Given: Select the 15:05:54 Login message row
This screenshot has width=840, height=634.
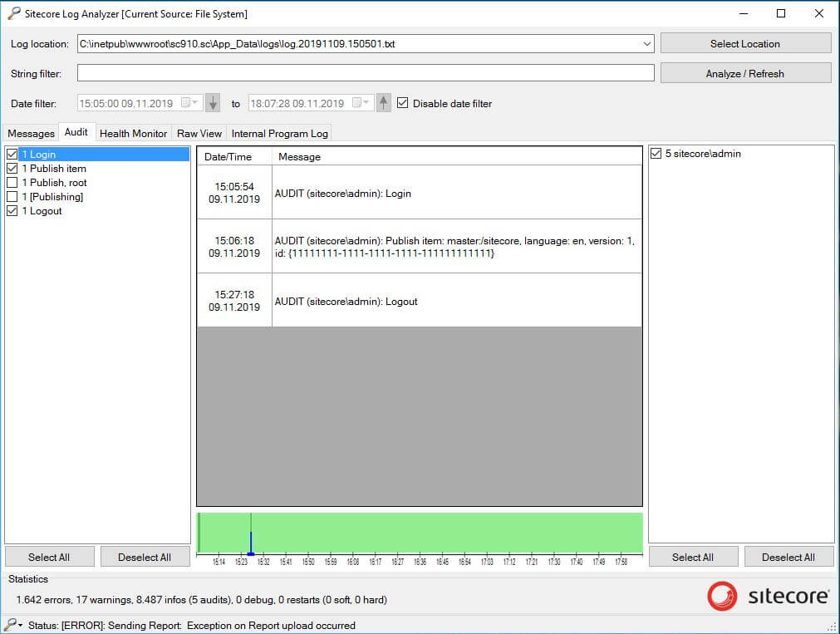Looking at the screenshot, I should pyautogui.click(x=420, y=193).
